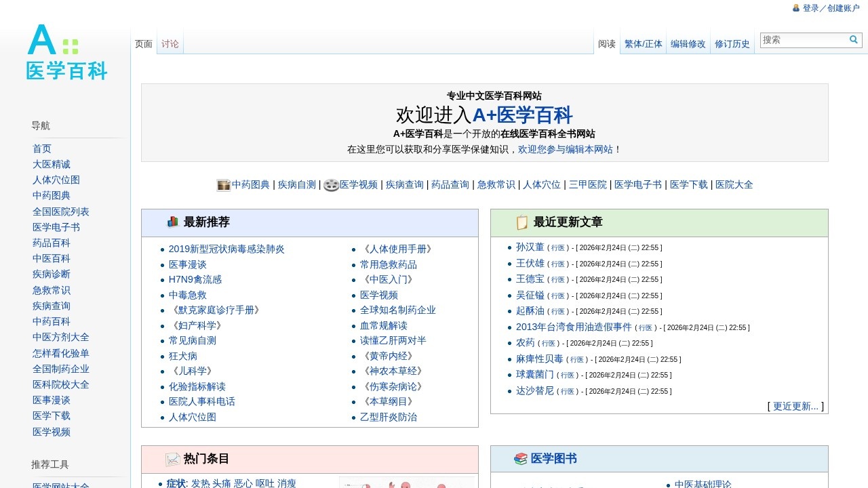Screen dimensions: 868x488
Task: Open the 2019新型冠状病毒感染肺炎 article
Action: [x=226, y=249]
